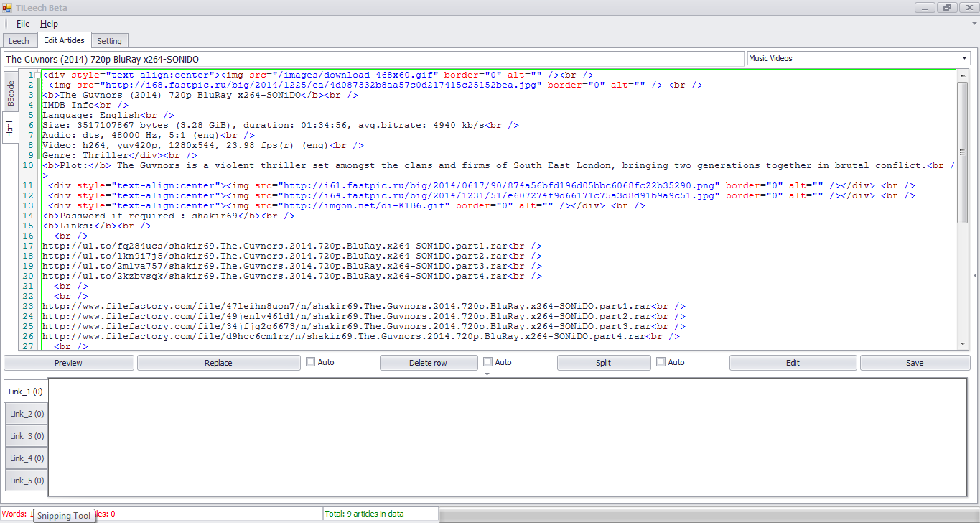Select the Link_5 (0) tab

26,481
